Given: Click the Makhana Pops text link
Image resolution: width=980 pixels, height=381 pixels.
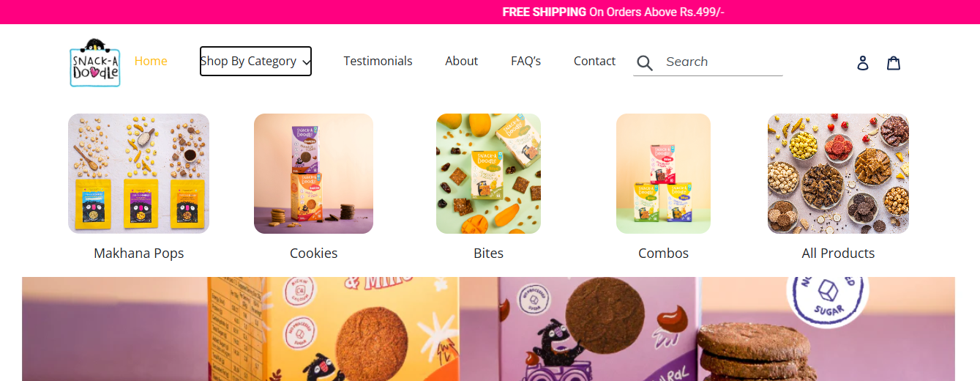Looking at the screenshot, I should tap(138, 253).
